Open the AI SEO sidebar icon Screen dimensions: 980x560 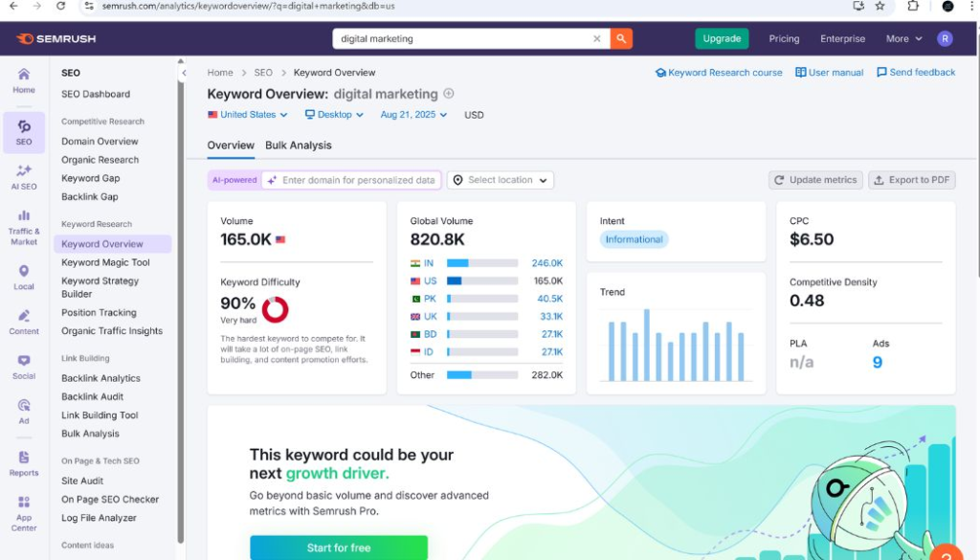[24, 177]
